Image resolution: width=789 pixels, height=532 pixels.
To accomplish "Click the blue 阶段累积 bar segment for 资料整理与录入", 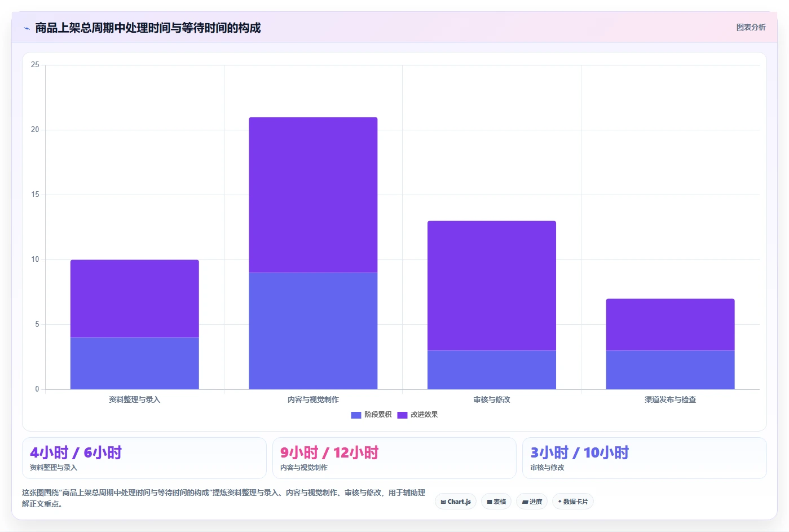I will [134, 363].
